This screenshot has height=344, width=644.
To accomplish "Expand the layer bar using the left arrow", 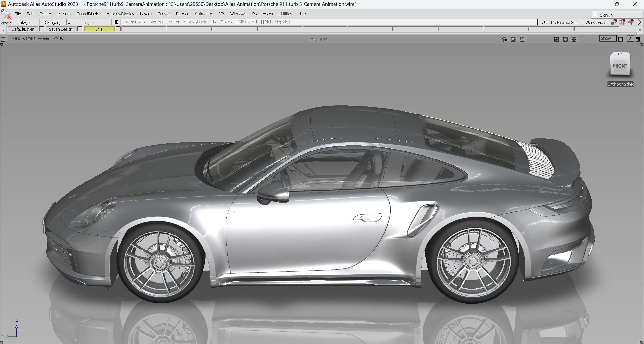I will (x=3, y=30).
